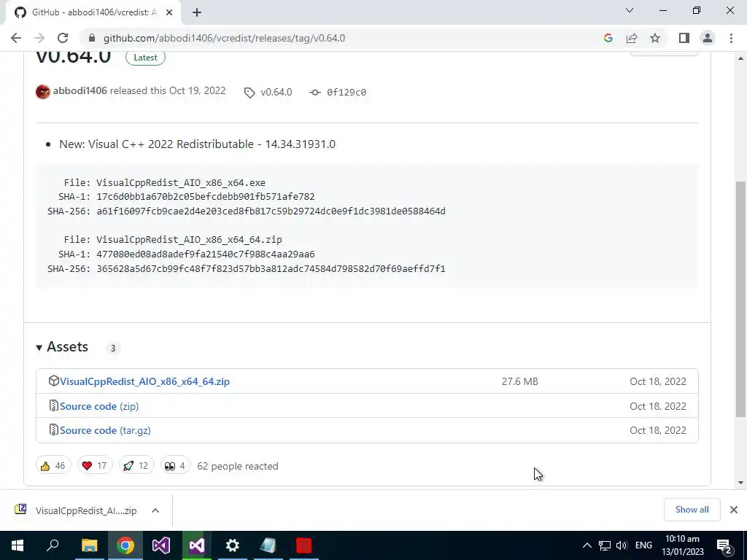The height and width of the screenshot is (560, 747).
Task: Open the notebook app in taskbar
Action: click(268, 545)
